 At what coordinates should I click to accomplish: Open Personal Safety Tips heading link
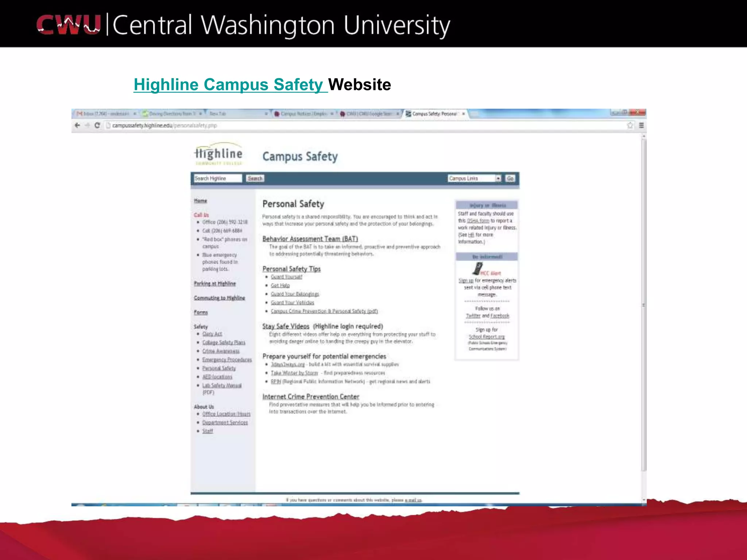click(291, 269)
